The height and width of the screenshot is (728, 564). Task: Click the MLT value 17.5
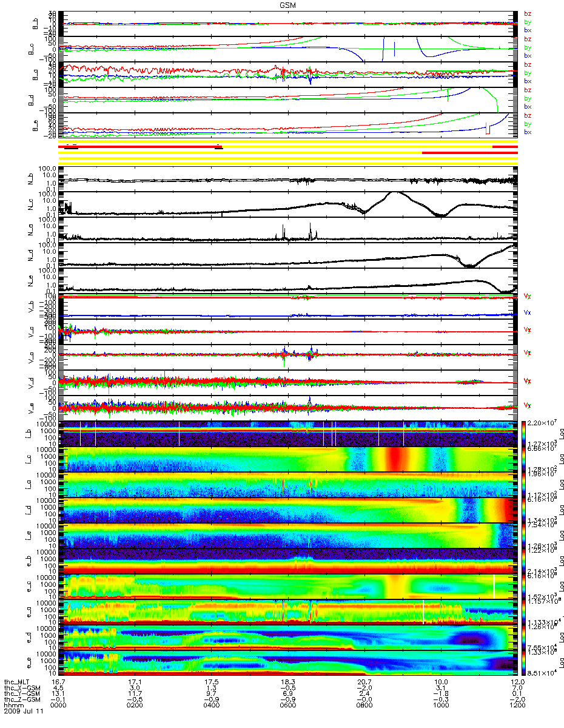tap(211, 682)
